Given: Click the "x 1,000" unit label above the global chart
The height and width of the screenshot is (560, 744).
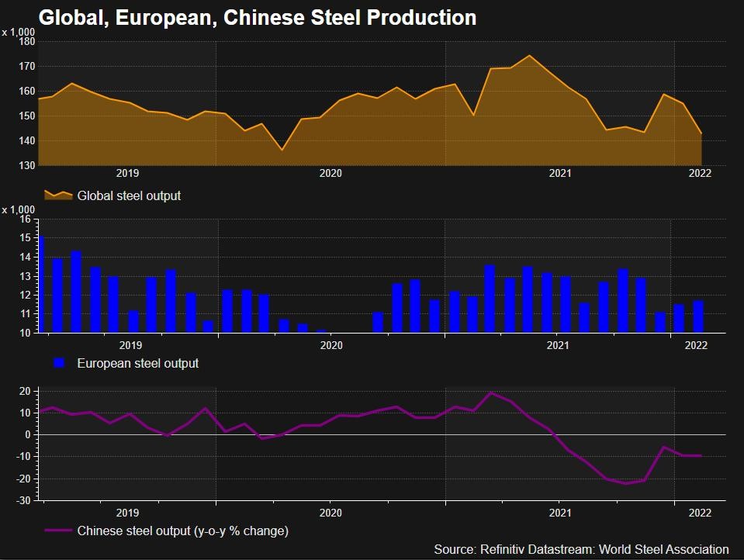Looking at the screenshot, I should (19, 32).
